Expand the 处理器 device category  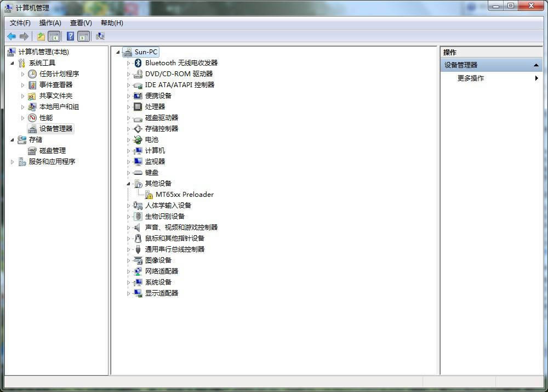[x=128, y=106]
